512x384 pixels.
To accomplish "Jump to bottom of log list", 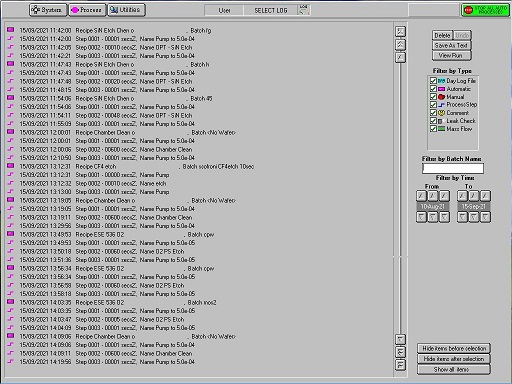I will tap(400, 365).
